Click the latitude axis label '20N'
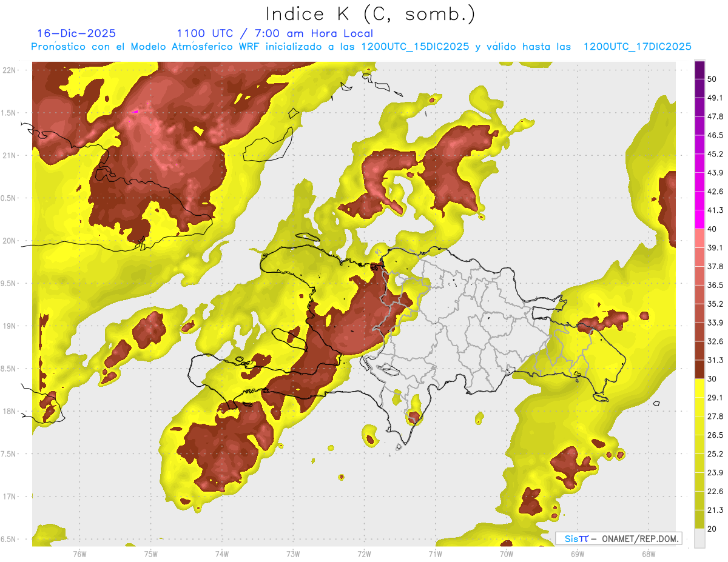The image size is (728, 562). coord(10,241)
